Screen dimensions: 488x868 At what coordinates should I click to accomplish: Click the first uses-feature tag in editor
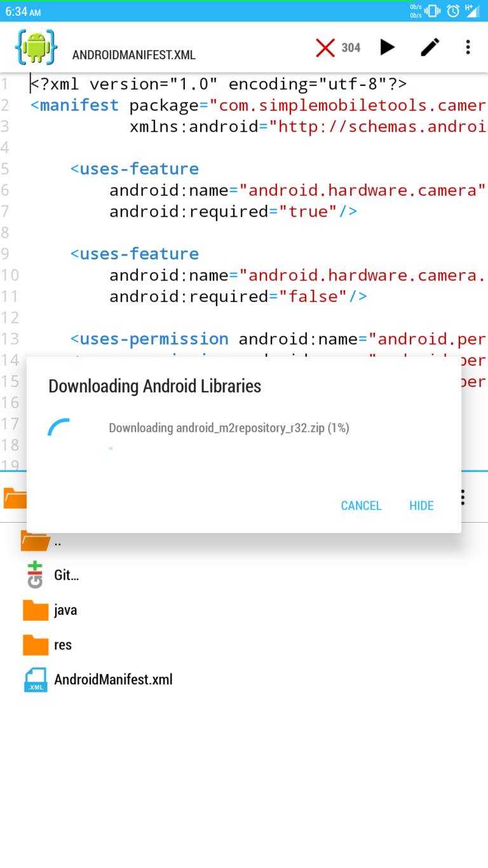tap(135, 169)
